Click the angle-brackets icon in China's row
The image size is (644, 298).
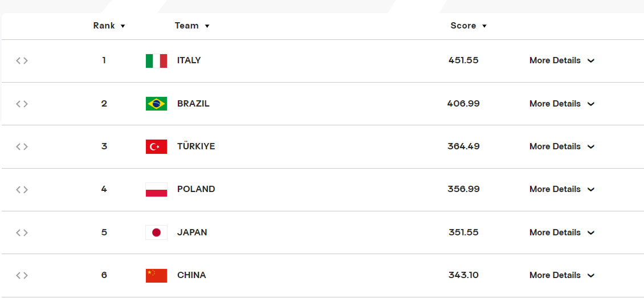pos(22,275)
